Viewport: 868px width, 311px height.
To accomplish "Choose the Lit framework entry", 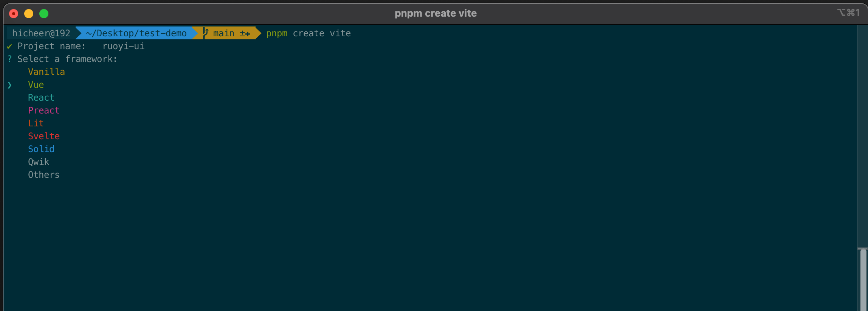I will pos(36,123).
